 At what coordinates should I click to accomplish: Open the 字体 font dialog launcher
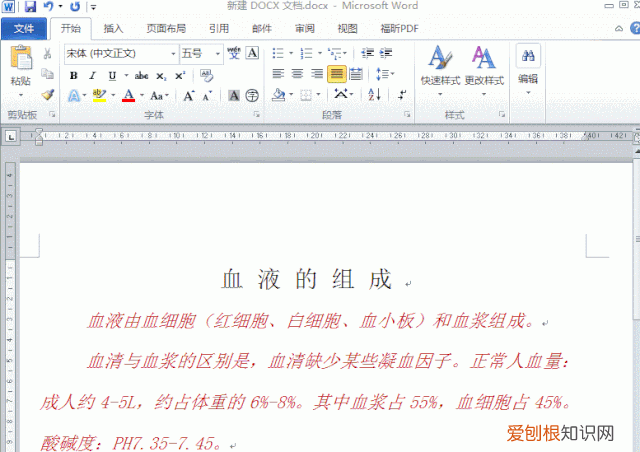(257, 115)
